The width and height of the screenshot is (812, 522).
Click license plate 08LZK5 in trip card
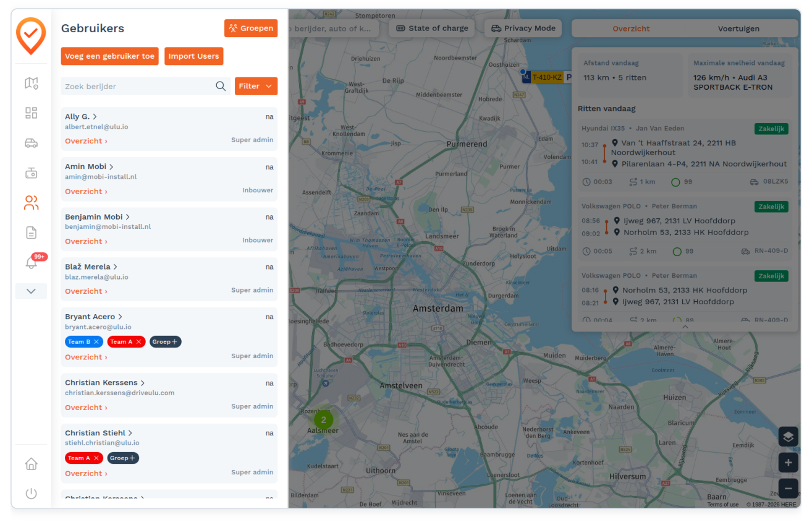[x=776, y=182]
